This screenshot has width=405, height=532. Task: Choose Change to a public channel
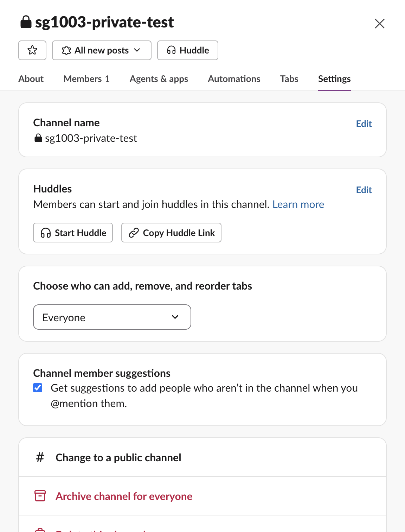tap(202, 457)
